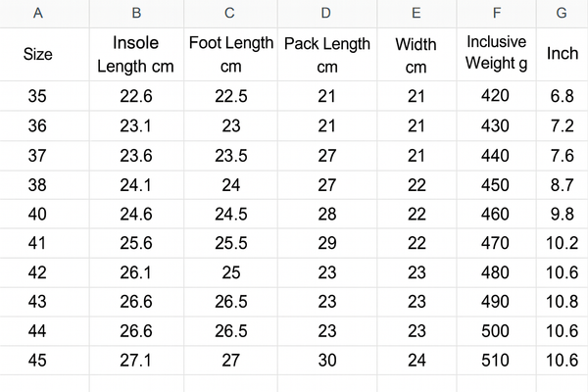Viewport: 588px width, 392px height.
Task: Select column A header
Action: tap(37, 13)
